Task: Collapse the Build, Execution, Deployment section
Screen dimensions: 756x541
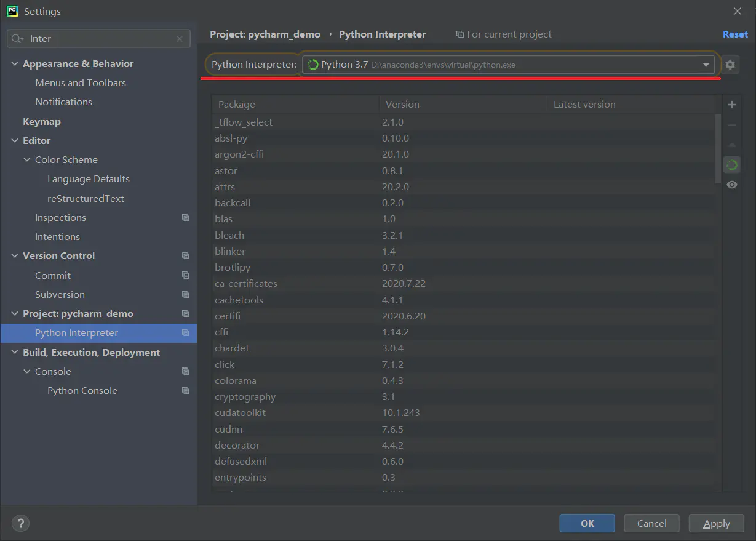Action: click(x=15, y=353)
